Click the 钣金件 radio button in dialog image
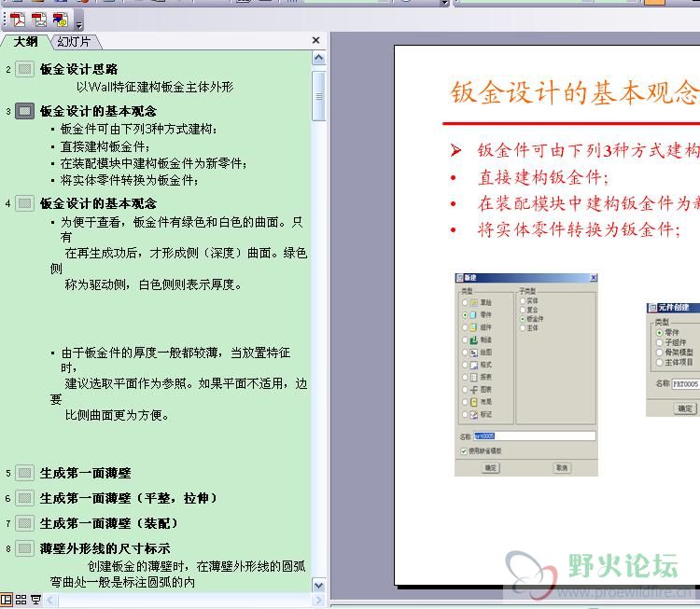 pos(523,319)
